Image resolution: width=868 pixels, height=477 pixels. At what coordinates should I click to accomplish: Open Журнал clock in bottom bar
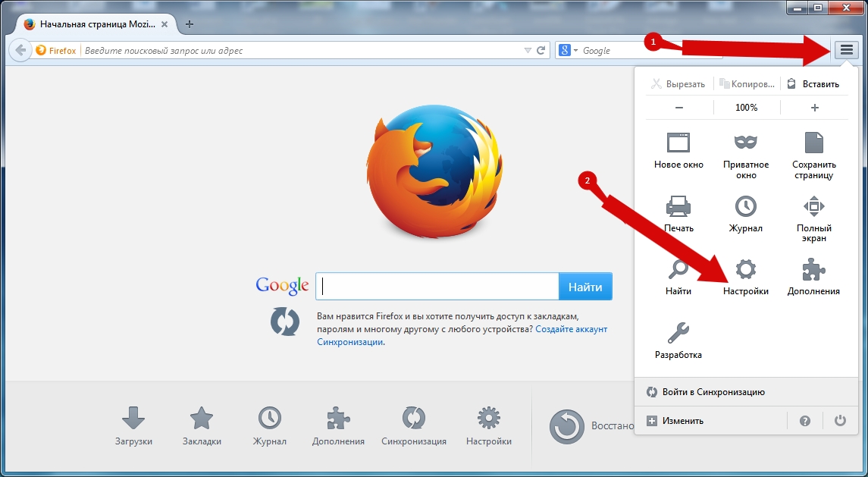(x=270, y=425)
